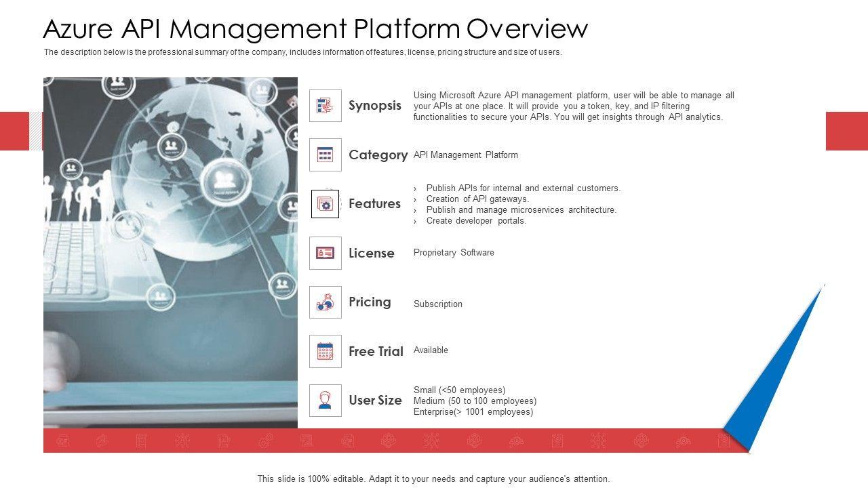The height and width of the screenshot is (488, 868).
Task: Select the Free Trial calendar icon
Action: point(325,351)
